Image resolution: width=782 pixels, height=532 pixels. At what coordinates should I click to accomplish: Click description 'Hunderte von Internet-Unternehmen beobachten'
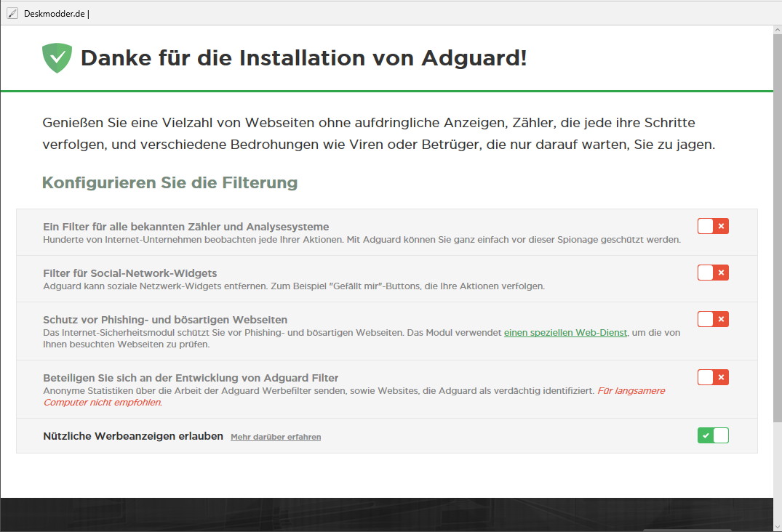362,240
